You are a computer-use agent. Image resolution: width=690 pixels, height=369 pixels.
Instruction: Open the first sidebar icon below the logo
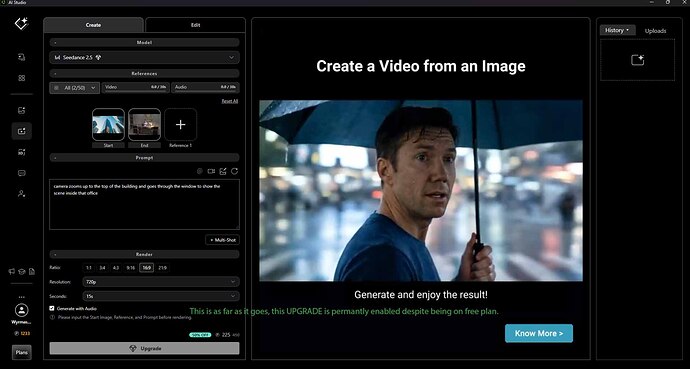click(21, 57)
